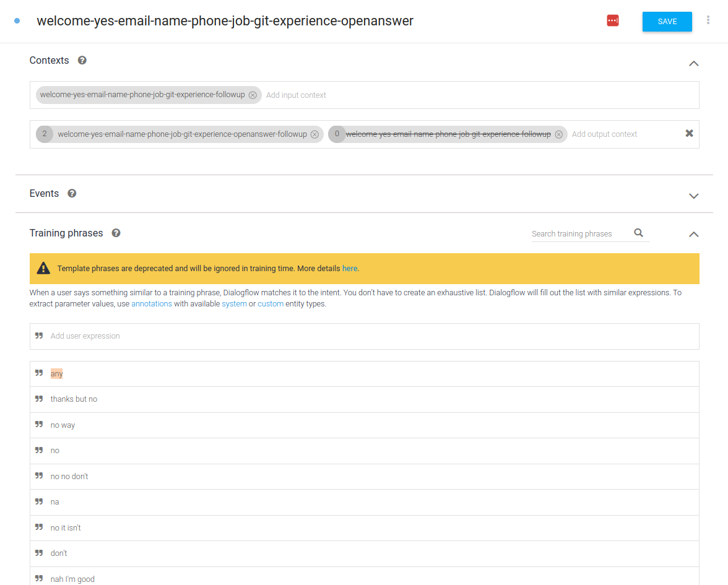The width and height of the screenshot is (728, 585).
Task: Change lifespan number 2 on output context
Action: point(45,134)
